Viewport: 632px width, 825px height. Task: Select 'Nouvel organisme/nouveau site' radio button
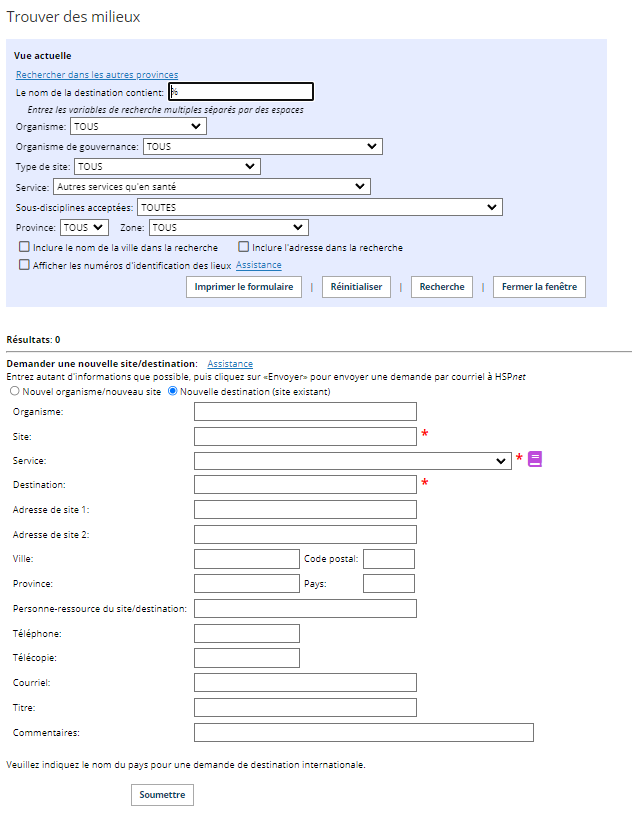pyautogui.click(x=15, y=391)
